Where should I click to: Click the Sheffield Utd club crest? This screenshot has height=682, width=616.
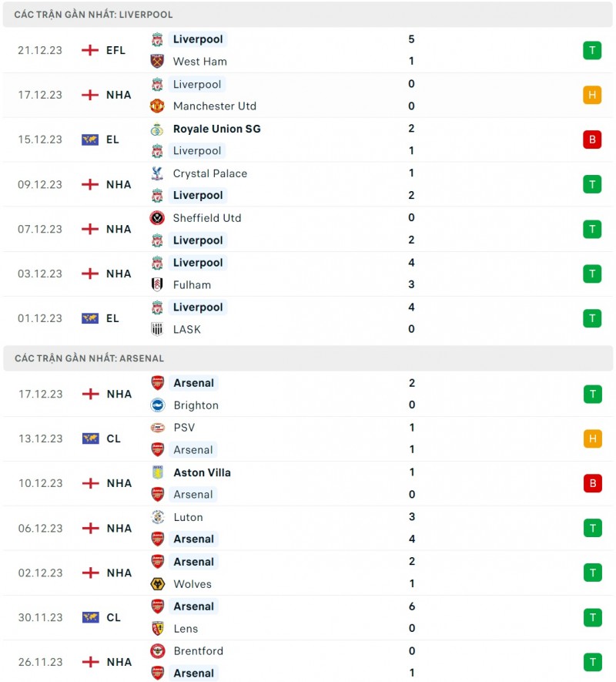pos(157,218)
